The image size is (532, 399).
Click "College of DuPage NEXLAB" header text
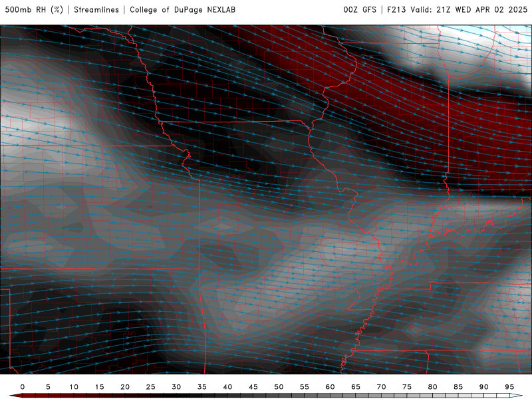(x=182, y=10)
